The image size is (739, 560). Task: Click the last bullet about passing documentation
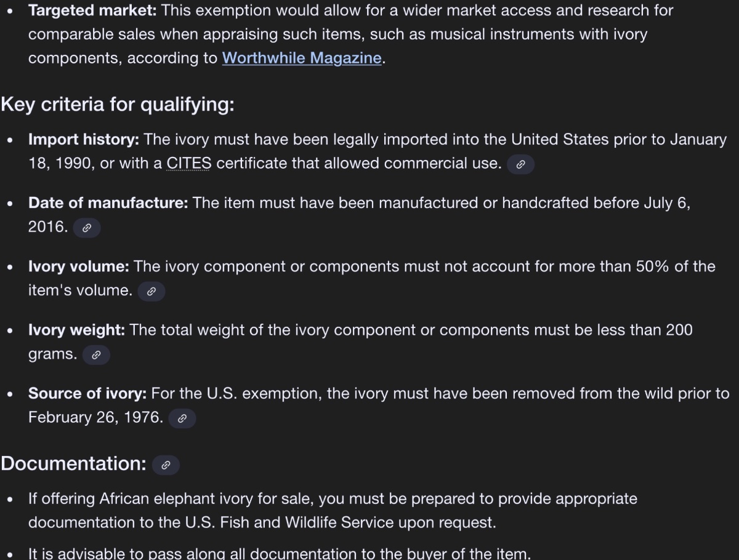coord(278,553)
